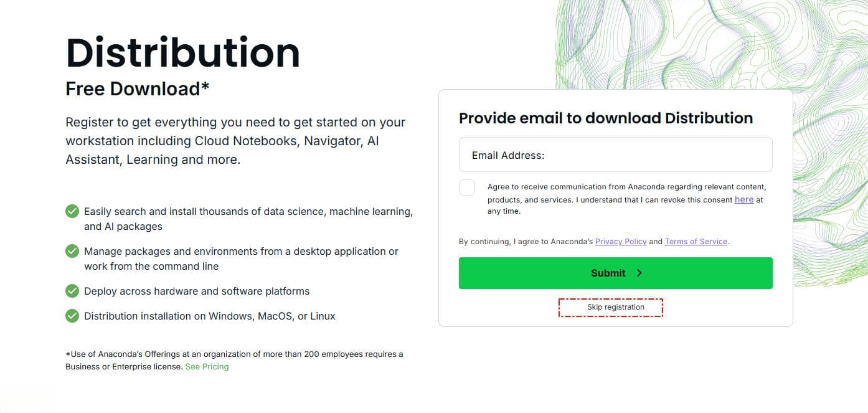868x413 pixels.
Task: Click the 'Register to get everything' intro paragraph
Action: (x=235, y=141)
